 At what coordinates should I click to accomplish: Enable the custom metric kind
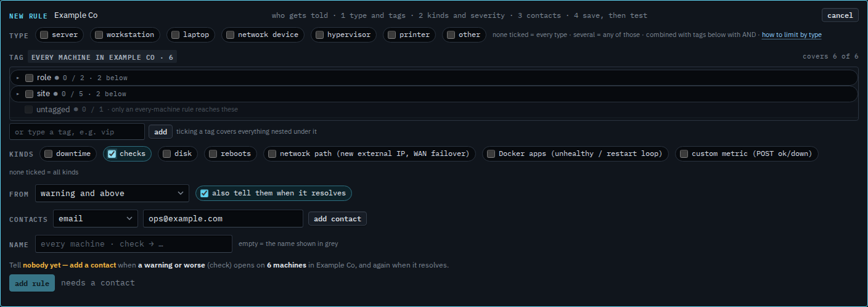pyautogui.click(x=684, y=154)
